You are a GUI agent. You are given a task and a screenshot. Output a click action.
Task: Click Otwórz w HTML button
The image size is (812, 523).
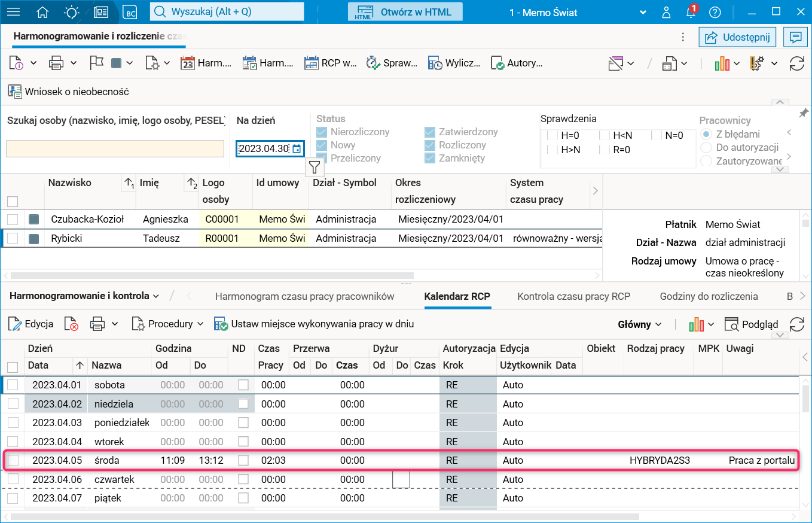pyautogui.click(x=408, y=12)
